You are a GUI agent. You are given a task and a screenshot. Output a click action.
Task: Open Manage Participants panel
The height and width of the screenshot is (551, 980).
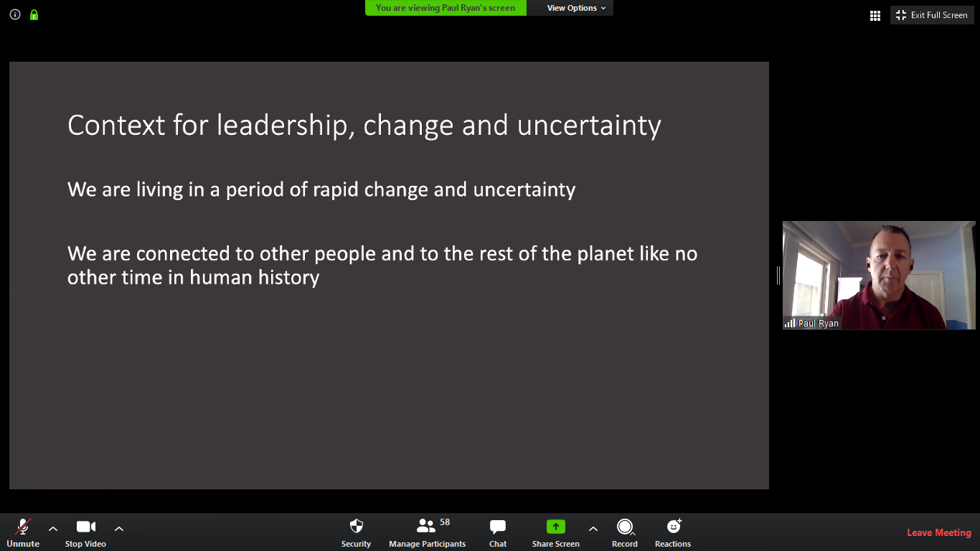tap(428, 532)
